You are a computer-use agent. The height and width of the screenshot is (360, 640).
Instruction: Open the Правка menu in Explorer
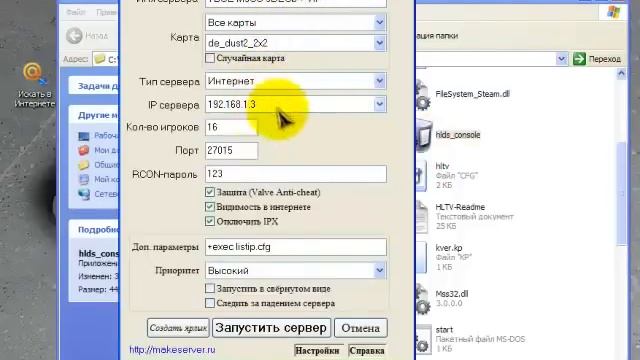(x=106, y=12)
